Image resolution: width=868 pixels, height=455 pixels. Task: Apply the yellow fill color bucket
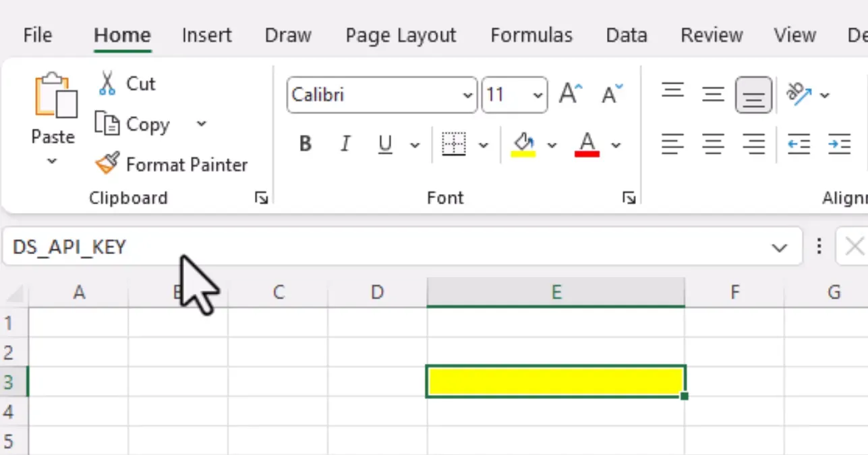coord(524,144)
